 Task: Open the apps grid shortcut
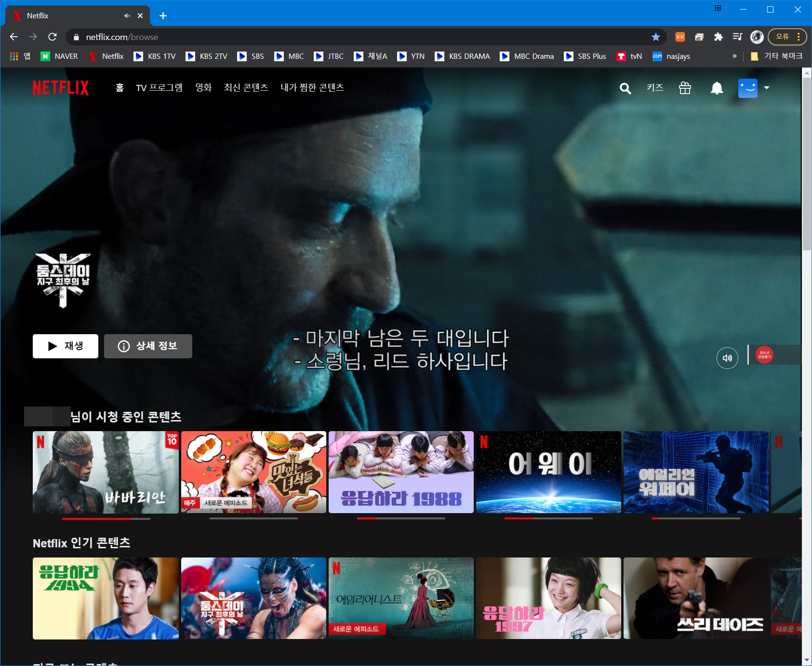(20, 56)
